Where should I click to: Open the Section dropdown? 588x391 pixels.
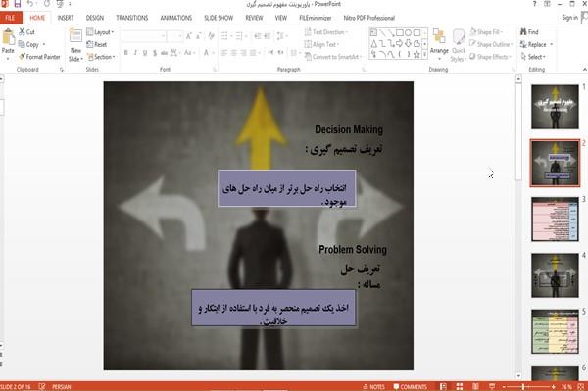point(101,57)
